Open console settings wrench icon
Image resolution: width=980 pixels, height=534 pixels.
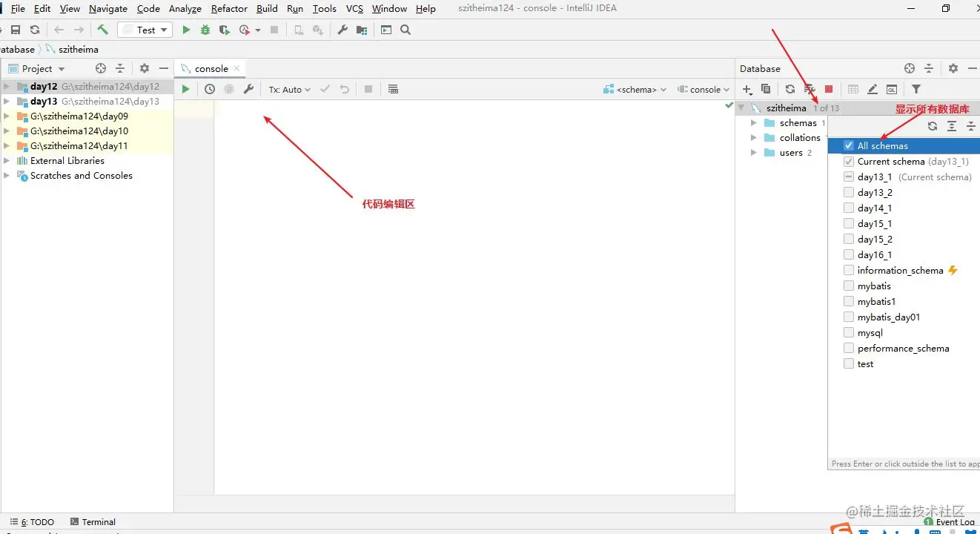(248, 89)
